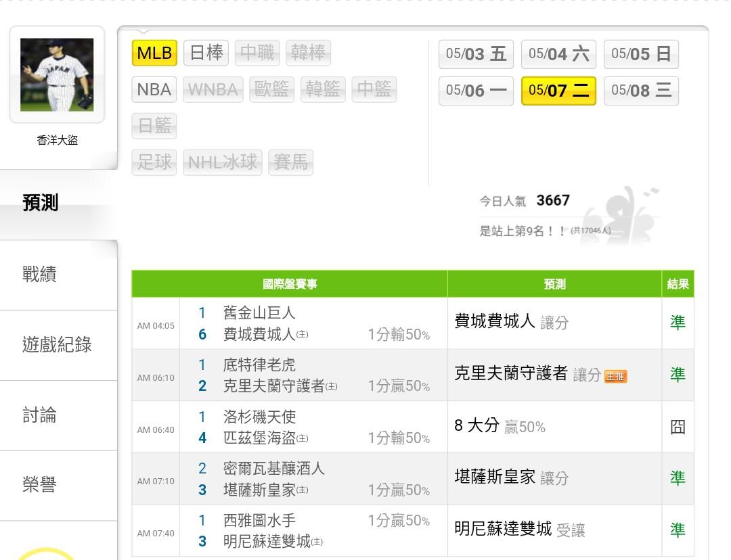Click team name 費城費城人 in match list
Image resolution: width=731 pixels, height=560 pixels.
[259, 334]
